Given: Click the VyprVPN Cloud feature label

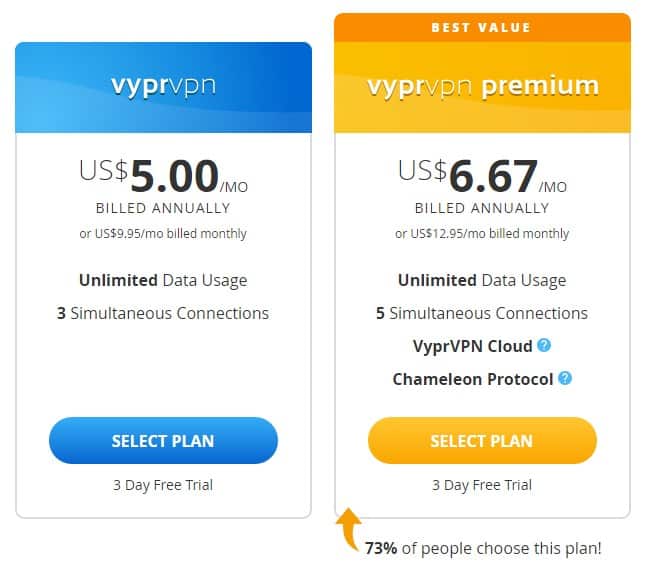Looking at the screenshot, I should [x=472, y=346].
